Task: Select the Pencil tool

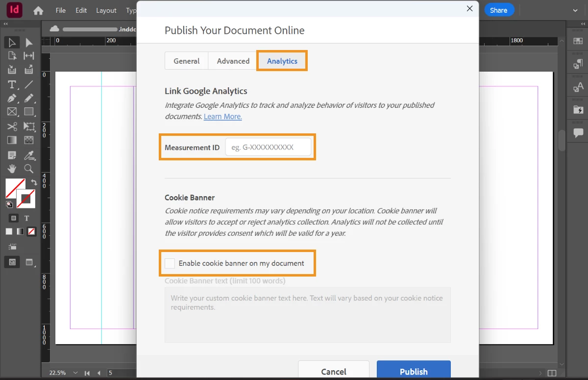Action: point(29,98)
